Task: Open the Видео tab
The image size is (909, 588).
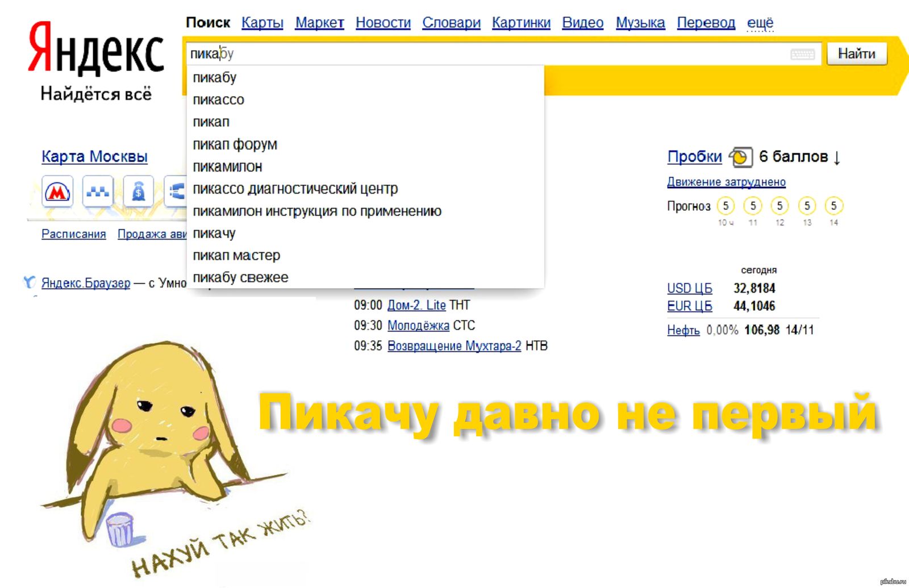Action: 582,23
